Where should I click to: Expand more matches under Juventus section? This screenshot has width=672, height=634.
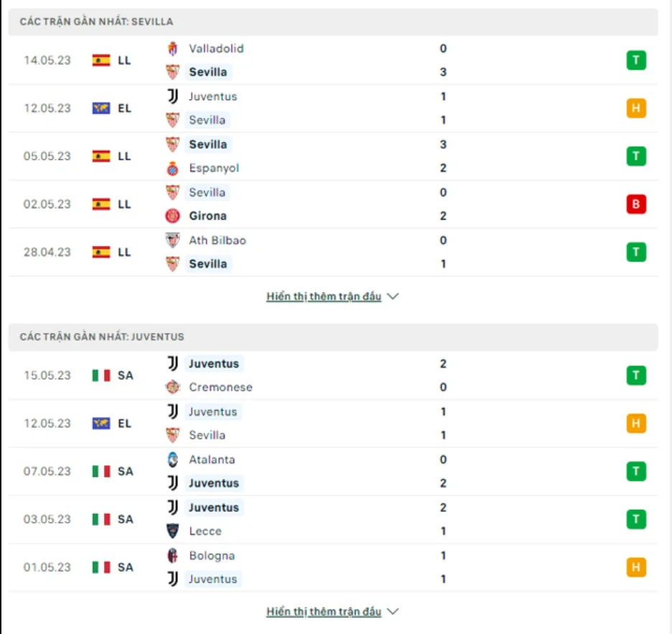pos(332,612)
